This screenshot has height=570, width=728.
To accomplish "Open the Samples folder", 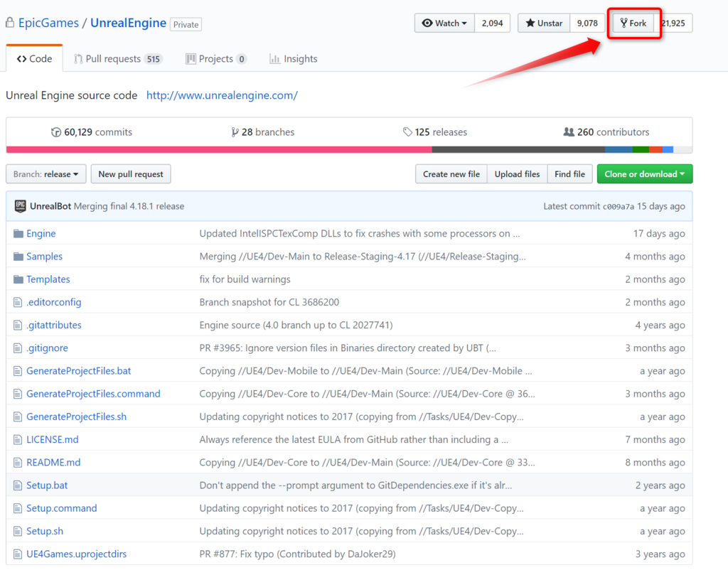I will point(44,257).
